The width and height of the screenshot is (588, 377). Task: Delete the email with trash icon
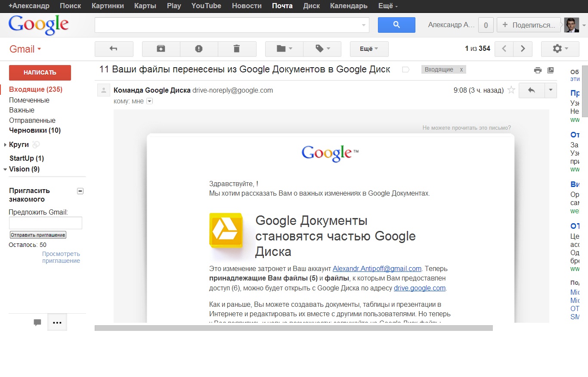(x=237, y=49)
